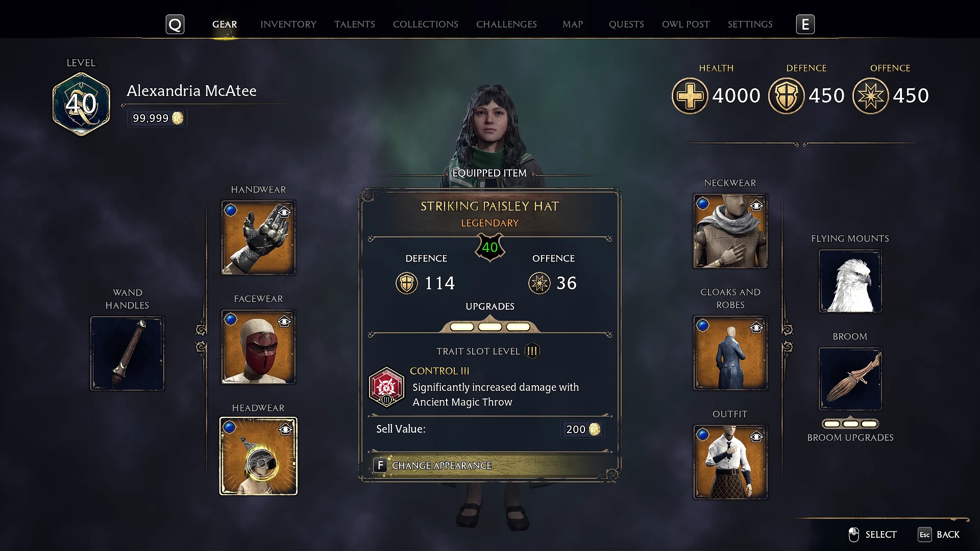The width and height of the screenshot is (980, 551).
Task: Open the Talents tab
Action: (355, 24)
